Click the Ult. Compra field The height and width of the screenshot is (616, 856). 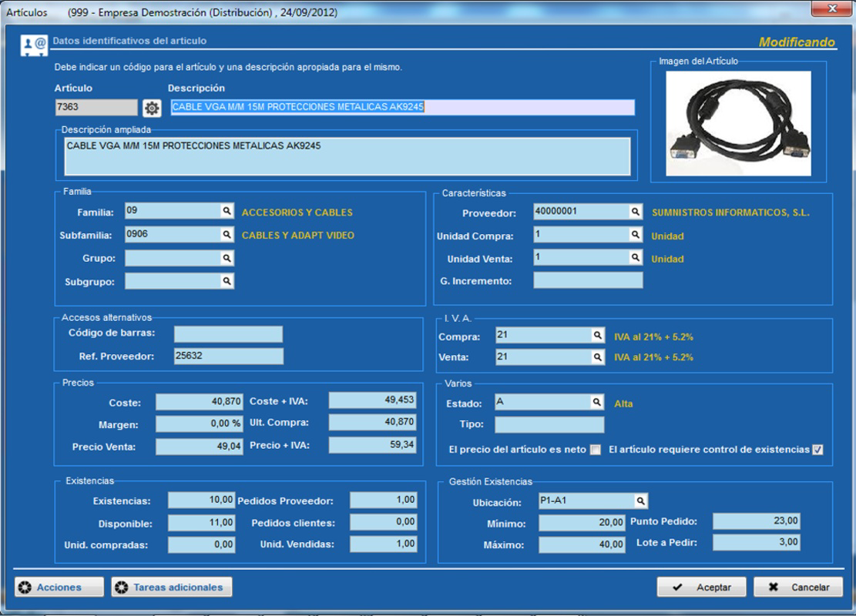372,422
